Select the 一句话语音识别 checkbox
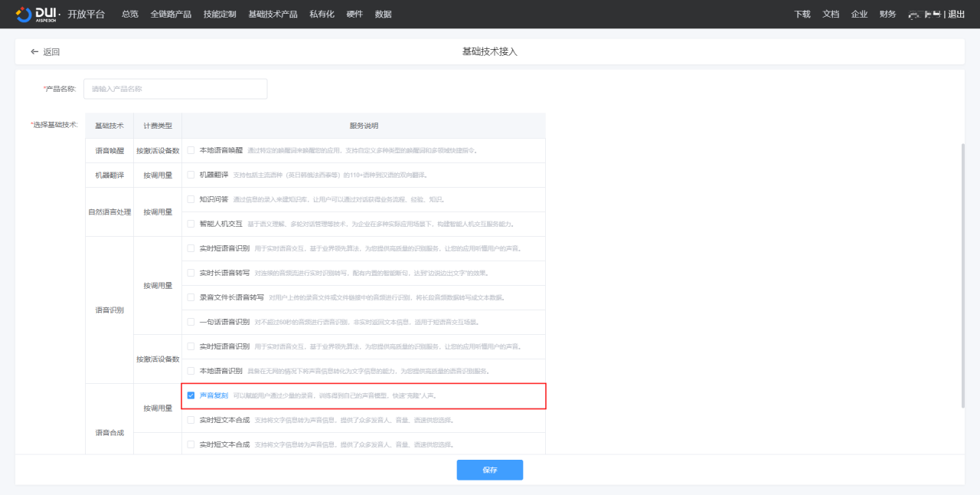Viewport: 980px width, 495px height. pyautogui.click(x=191, y=322)
